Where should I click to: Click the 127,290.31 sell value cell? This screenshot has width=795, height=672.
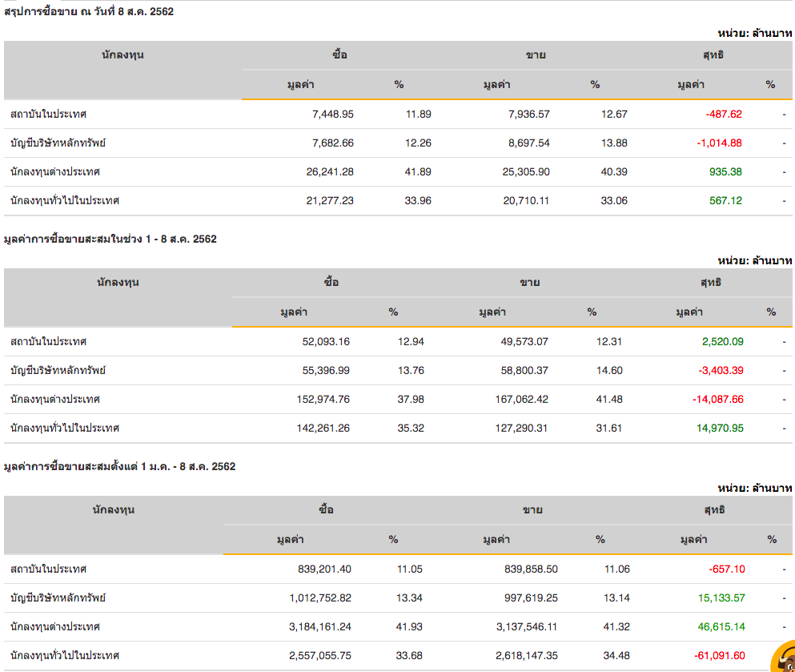[520, 428]
